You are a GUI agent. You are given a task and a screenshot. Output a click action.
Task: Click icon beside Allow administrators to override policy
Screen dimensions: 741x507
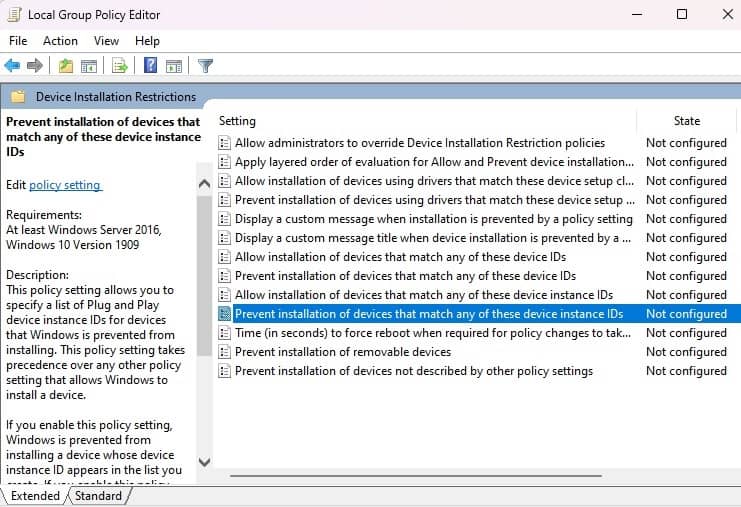(224, 143)
